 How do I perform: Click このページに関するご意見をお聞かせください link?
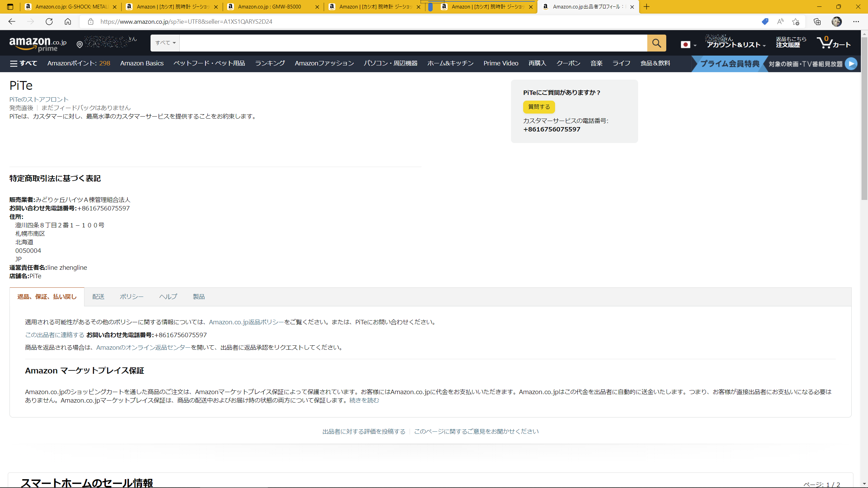click(476, 432)
